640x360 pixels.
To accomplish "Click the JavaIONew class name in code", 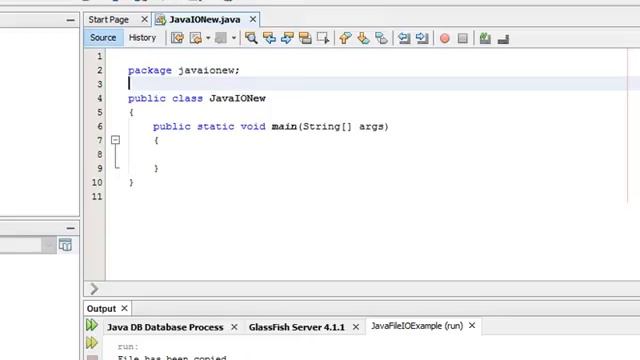I will click(238, 98).
